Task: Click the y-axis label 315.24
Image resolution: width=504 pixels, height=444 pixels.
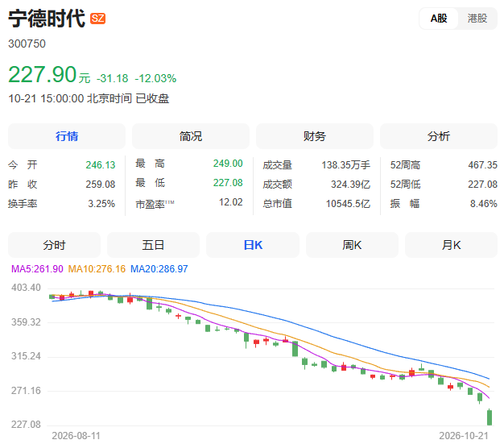Action: coord(26,356)
